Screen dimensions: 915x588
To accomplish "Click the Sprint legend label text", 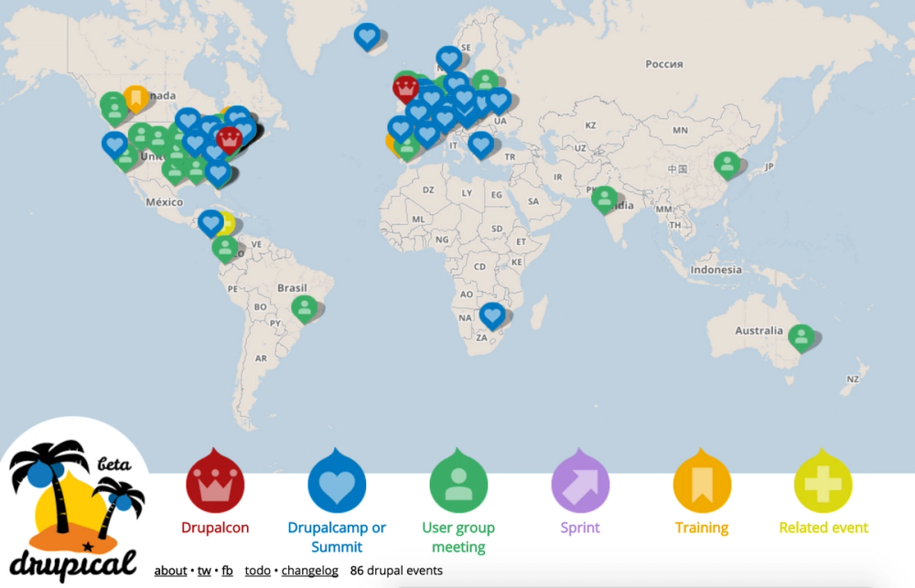I will [x=580, y=528].
